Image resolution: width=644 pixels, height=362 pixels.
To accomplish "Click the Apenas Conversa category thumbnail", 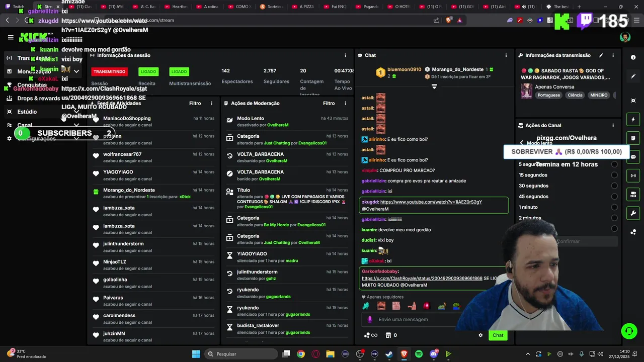I will point(526,91).
